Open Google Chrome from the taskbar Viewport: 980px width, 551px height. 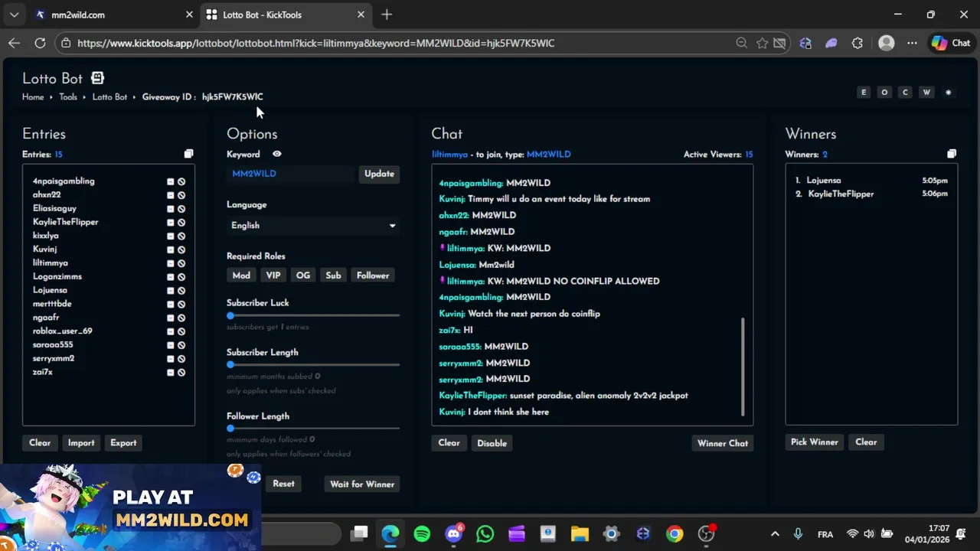click(x=674, y=533)
